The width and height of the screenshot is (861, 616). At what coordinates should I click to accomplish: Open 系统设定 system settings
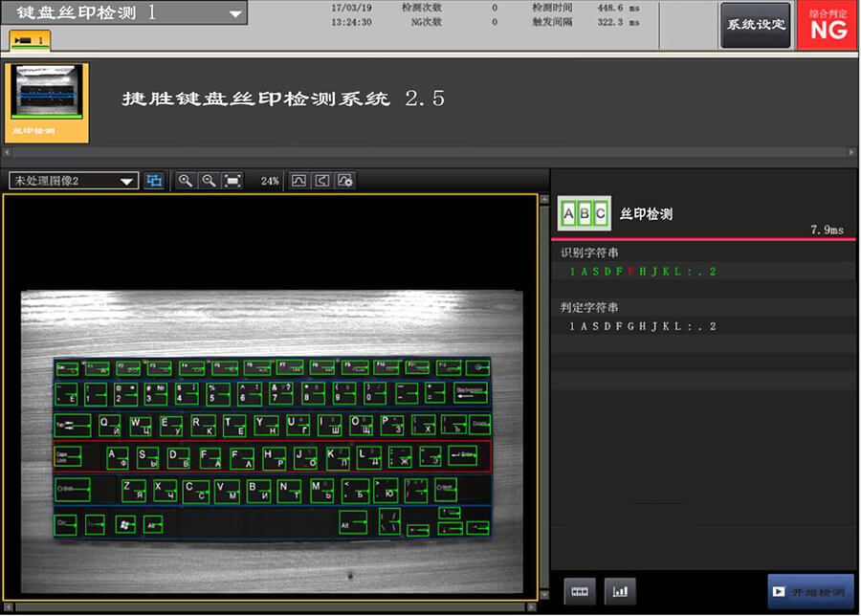pos(756,26)
